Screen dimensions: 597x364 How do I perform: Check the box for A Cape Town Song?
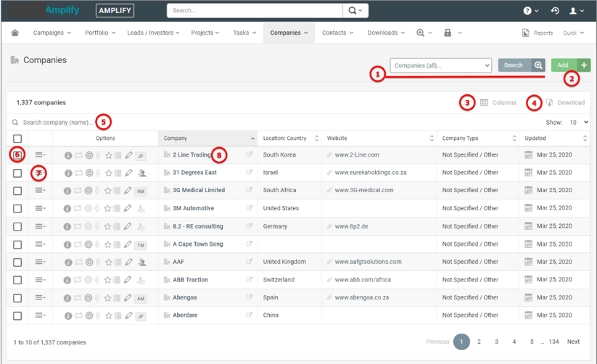coord(17,244)
